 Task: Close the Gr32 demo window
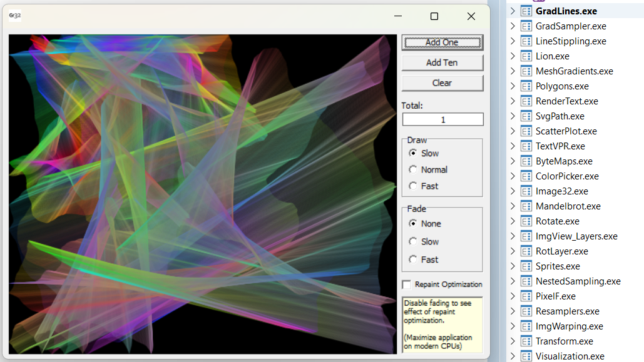[x=471, y=16]
